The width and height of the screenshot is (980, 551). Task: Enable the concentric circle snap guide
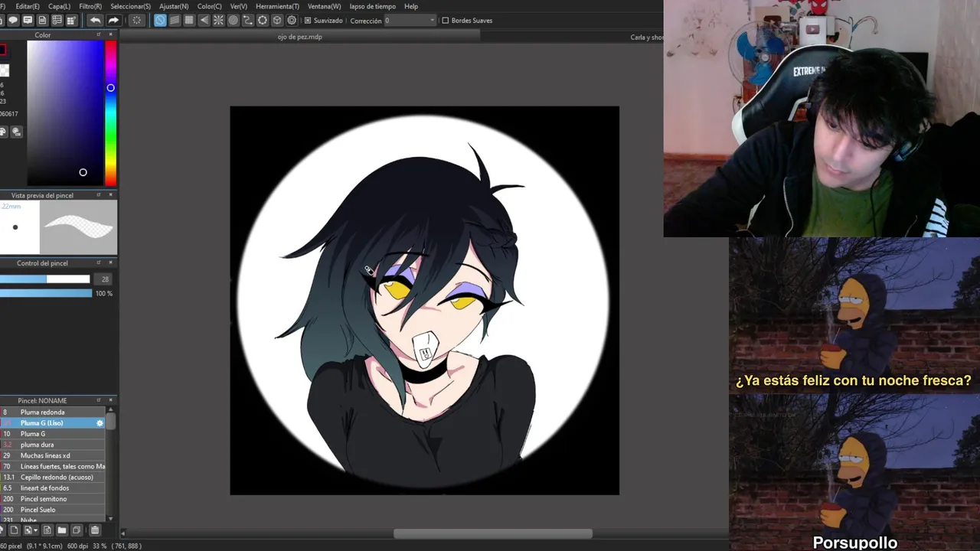(234, 21)
